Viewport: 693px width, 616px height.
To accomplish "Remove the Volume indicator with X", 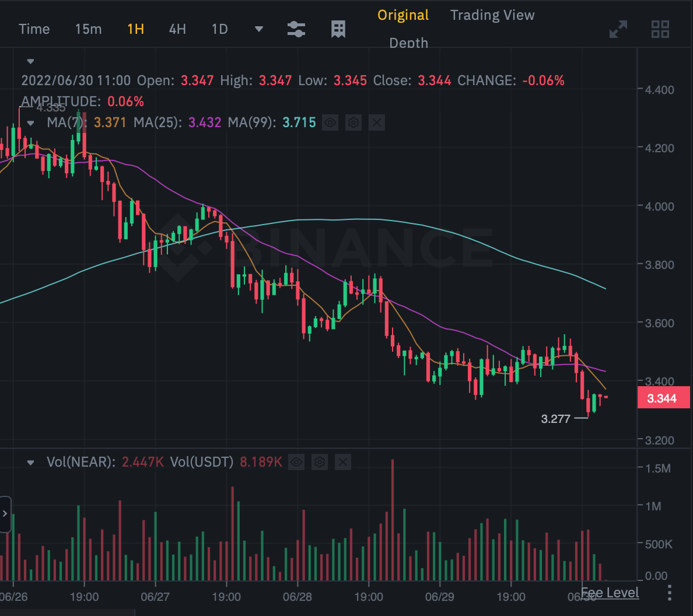I will pos(343,463).
